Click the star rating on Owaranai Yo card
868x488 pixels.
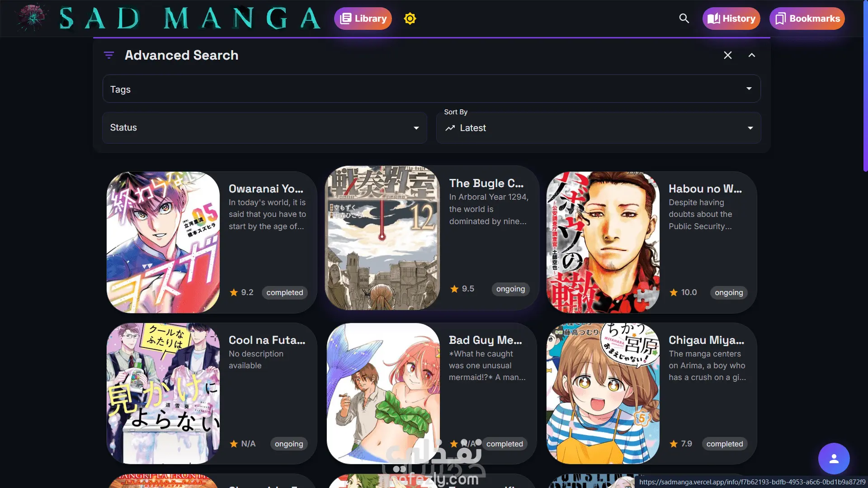tap(234, 292)
